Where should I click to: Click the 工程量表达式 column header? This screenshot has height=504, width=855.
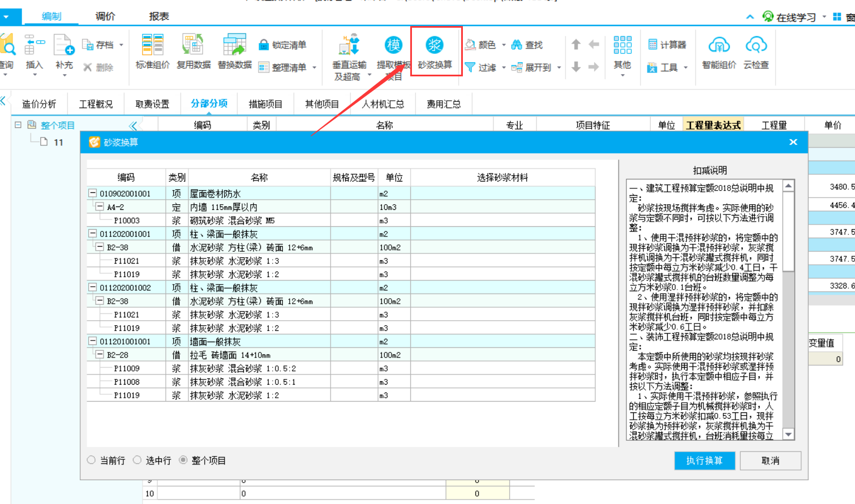(713, 125)
